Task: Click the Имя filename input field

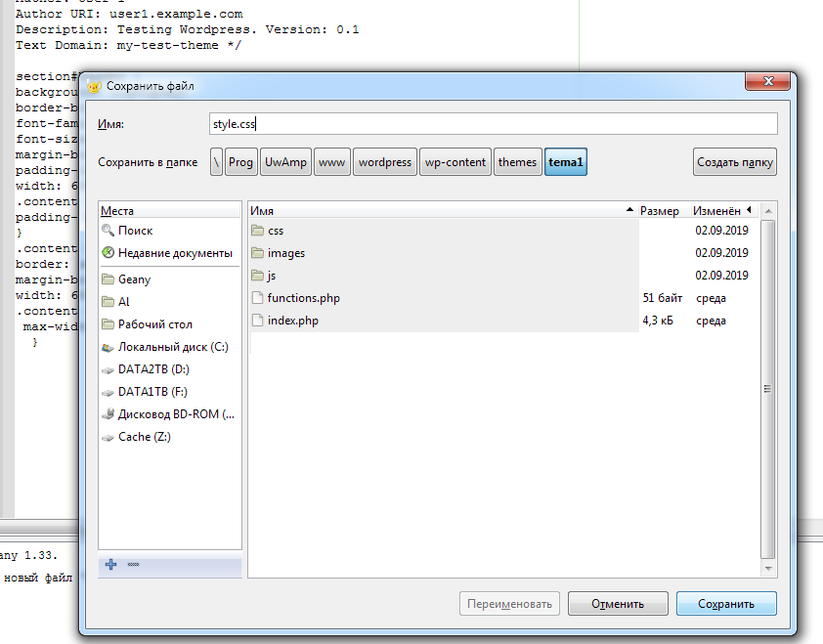Action: pyautogui.click(x=493, y=124)
